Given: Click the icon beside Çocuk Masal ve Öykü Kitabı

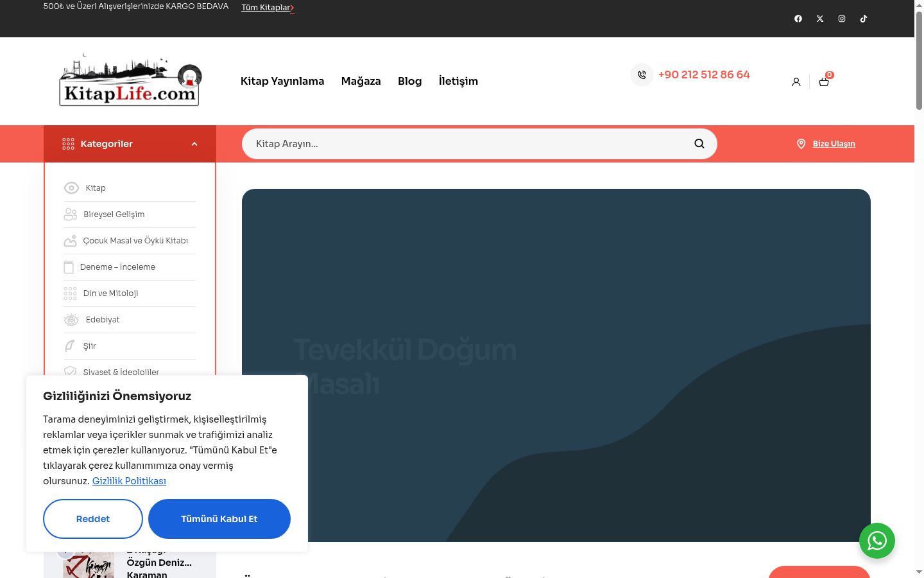Looking at the screenshot, I should click(x=70, y=241).
